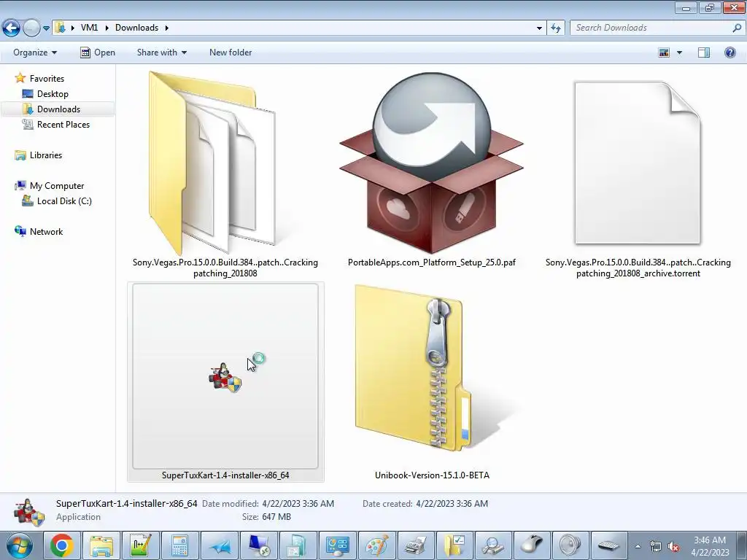
Task: Open the Organize menu
Action: (35, 52)
